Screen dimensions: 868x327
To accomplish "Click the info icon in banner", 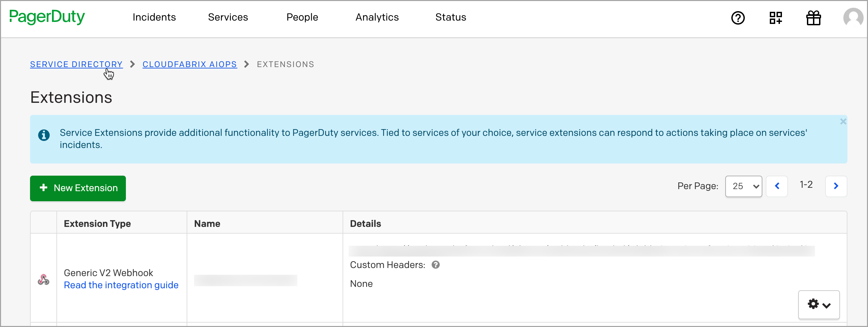I will [x=44, y=135].
